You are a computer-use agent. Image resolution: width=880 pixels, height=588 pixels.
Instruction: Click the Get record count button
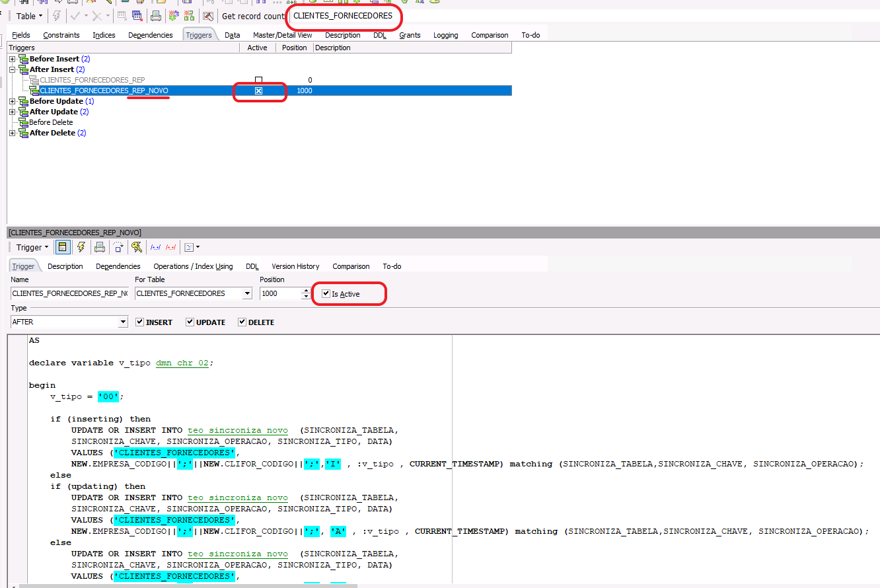click(x=253, y=16)
